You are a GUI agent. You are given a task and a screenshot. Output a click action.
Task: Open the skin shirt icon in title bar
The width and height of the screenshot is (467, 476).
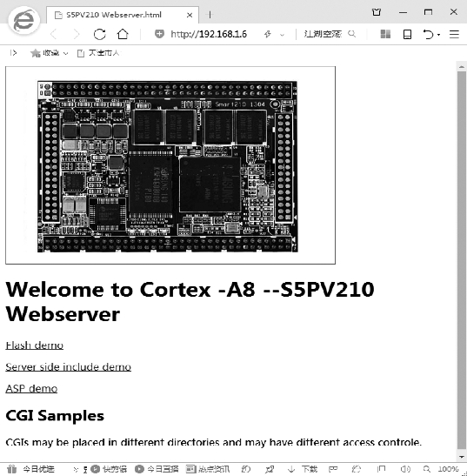pos(377,12)
